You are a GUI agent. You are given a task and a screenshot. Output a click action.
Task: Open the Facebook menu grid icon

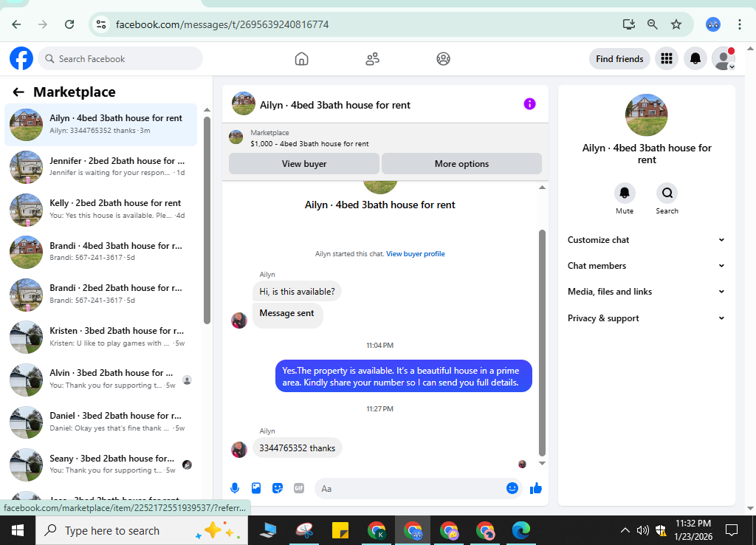click(667, 59)
